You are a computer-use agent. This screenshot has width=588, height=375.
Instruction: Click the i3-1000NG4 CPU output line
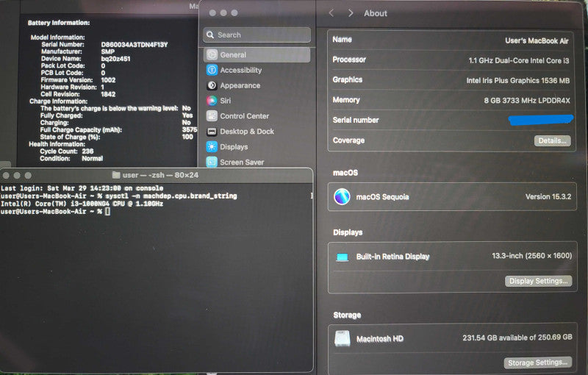tap(82, 204)
